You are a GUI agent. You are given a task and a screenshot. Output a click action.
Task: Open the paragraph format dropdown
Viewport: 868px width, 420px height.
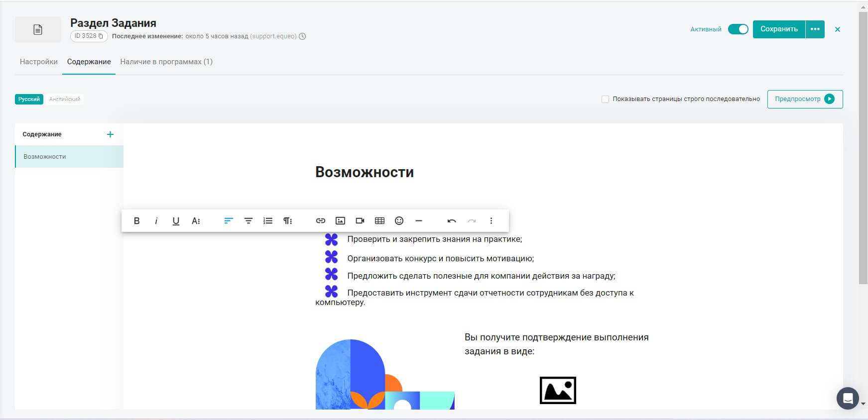tap(288, 221)
